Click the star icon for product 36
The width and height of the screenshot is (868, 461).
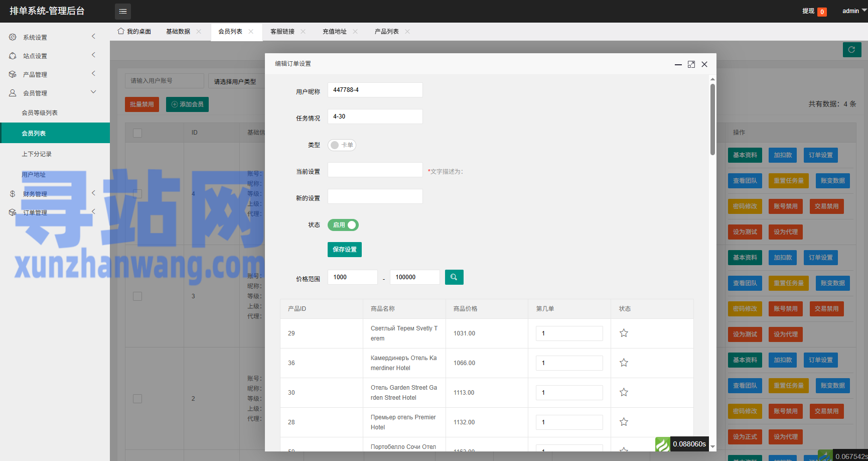[624, 363]
